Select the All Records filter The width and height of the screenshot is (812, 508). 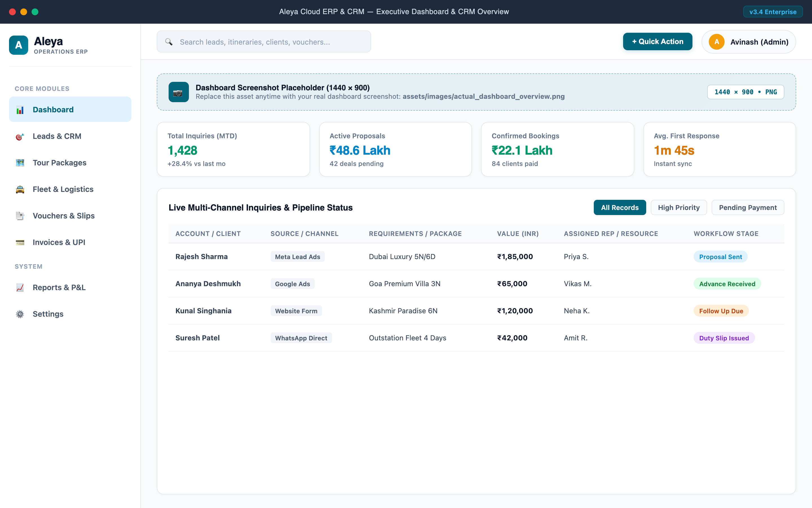620,208
